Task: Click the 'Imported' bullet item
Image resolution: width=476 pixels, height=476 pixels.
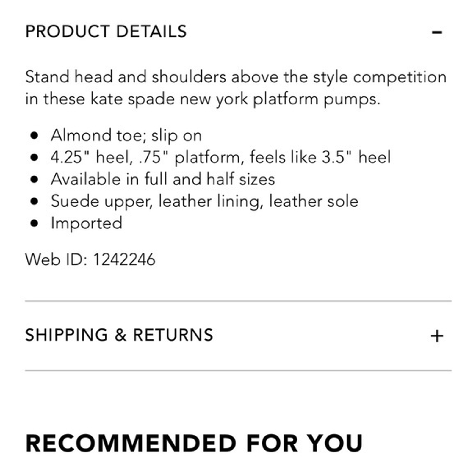Action: coord(87,223)
